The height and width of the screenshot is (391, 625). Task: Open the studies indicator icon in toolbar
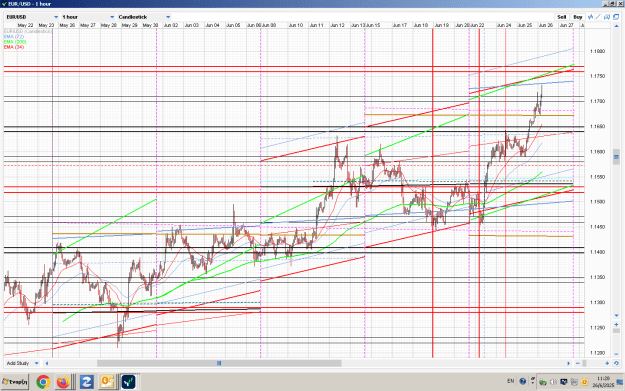point(591,17)
